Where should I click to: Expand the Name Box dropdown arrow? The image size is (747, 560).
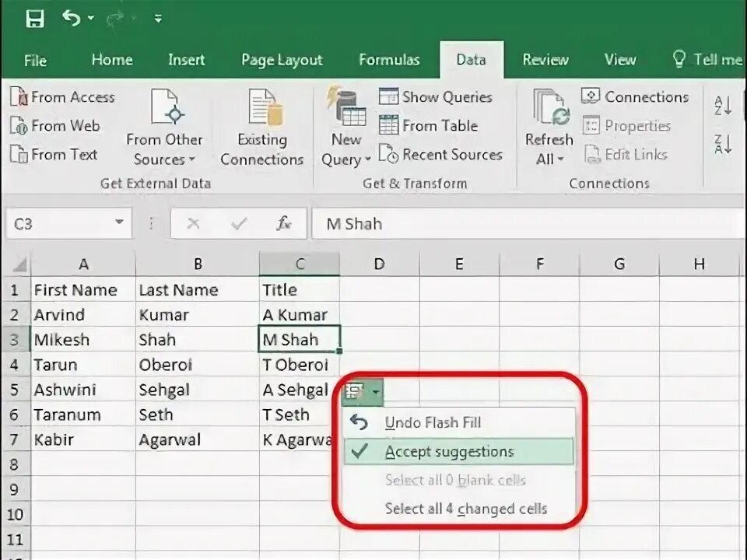[x=119, y=222]
